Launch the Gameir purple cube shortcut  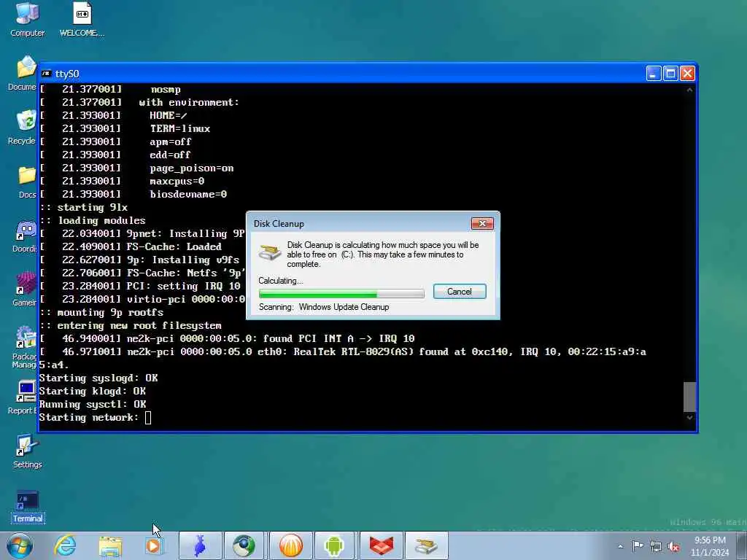point(26,289)
